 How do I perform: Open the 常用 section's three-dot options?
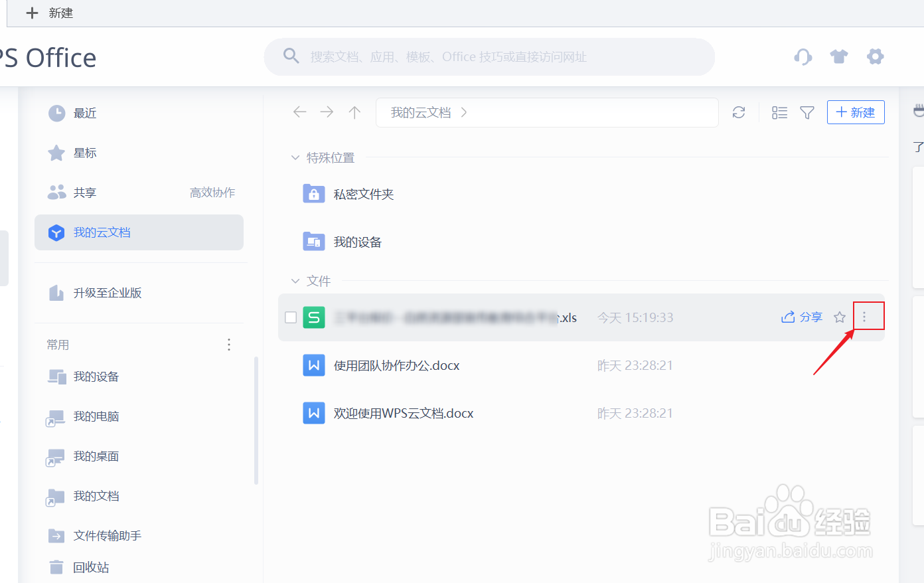pyautogui.click(x=228, y=345)
